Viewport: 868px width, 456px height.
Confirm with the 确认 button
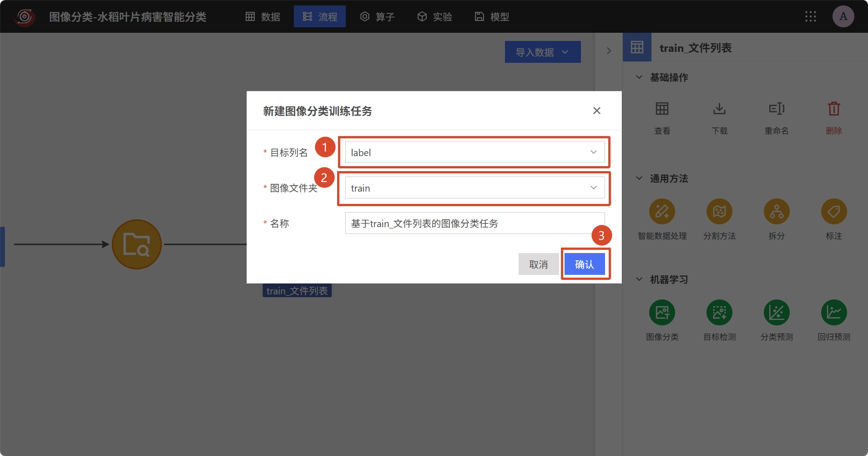coord(585,264)
